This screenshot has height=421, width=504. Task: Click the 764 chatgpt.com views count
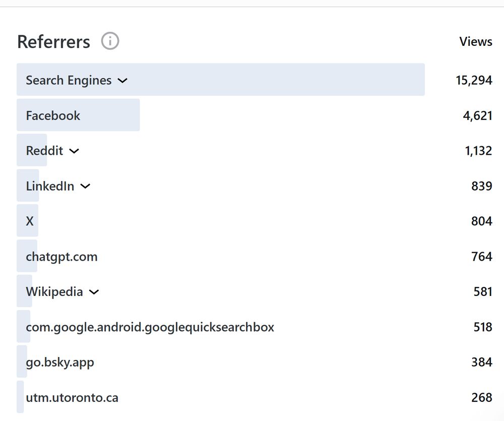481,257
